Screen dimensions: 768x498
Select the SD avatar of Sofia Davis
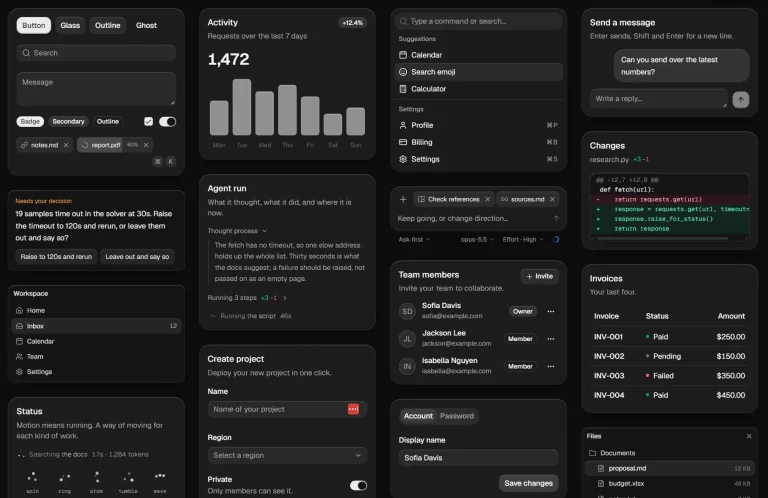tap(407, 311)
